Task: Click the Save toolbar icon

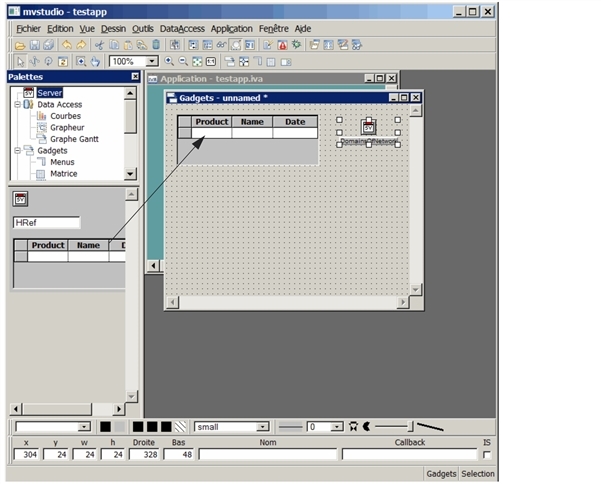Action: point(34,45)
